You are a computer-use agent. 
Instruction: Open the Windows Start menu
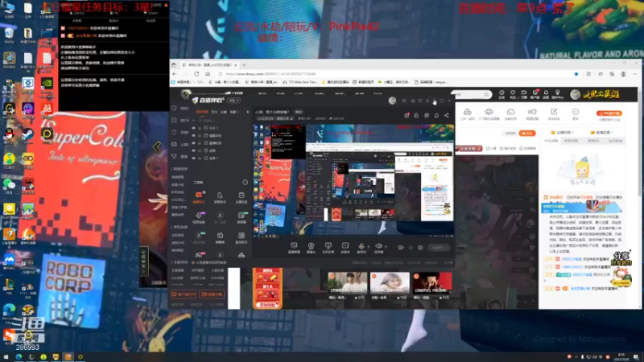[6, 357]
